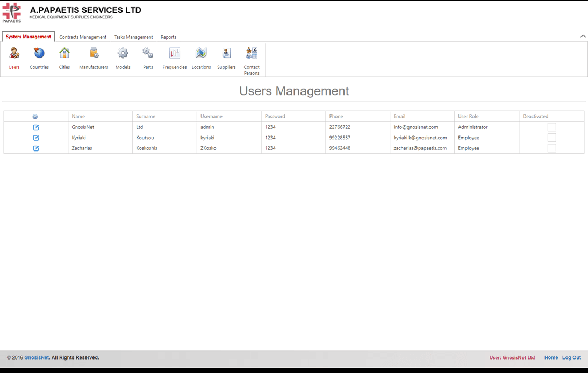Click the Parts icon in ribbon
Screen dimensions: 588x373
coord(148,54)
